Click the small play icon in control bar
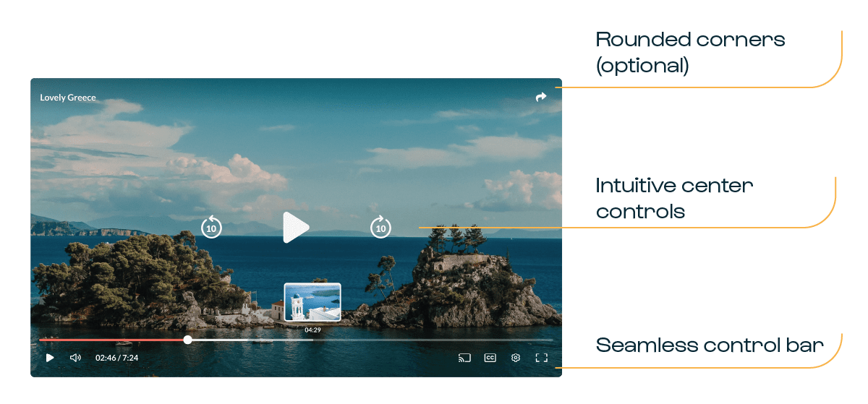868x404 pixels. coord(50,358)
